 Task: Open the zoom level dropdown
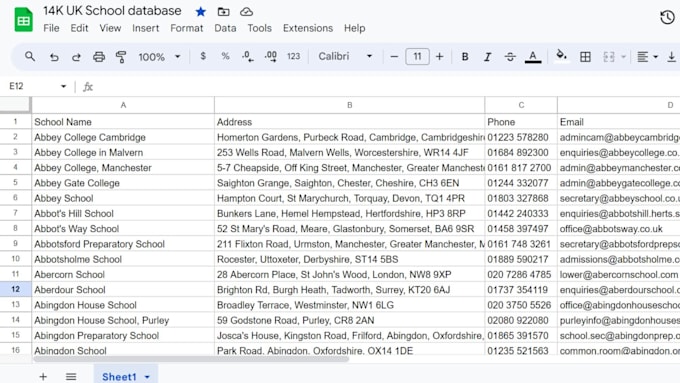(159, 57)
